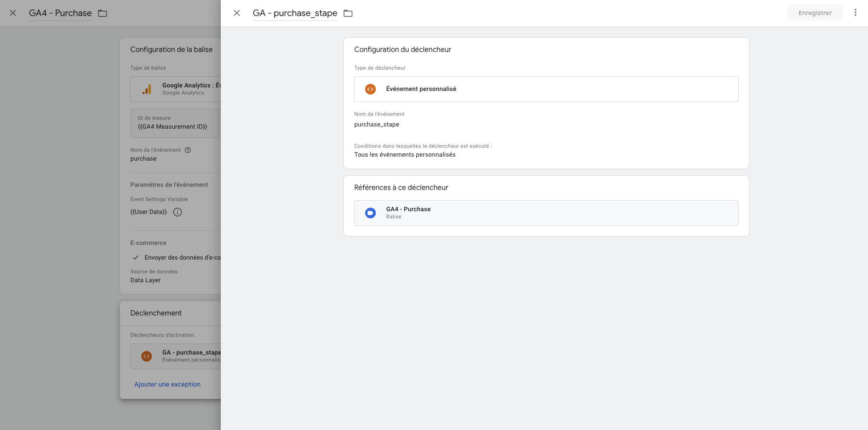The width and height of the screenshot is (868, 430).
Task: Click the blue tag icon beside GA4 - Purchase
Action: point(370,213)
